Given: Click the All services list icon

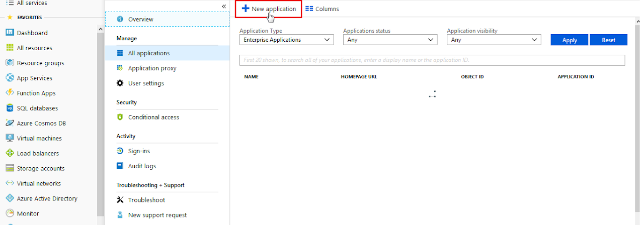Looking at the screenshot, I should click(10, 3).
